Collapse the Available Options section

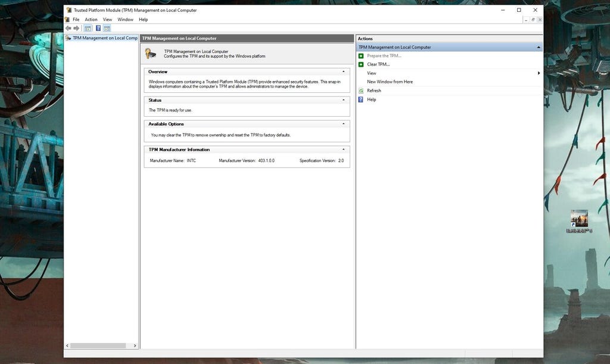pos(343,124)
